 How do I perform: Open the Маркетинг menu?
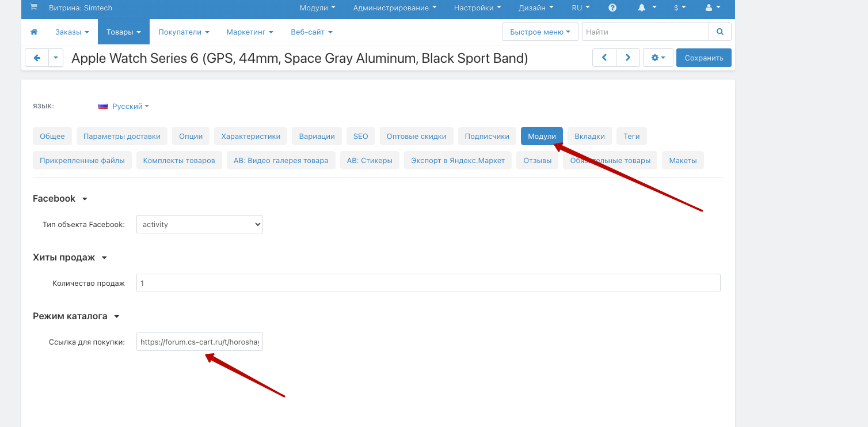pyautogui.click(x=250, y=32)
